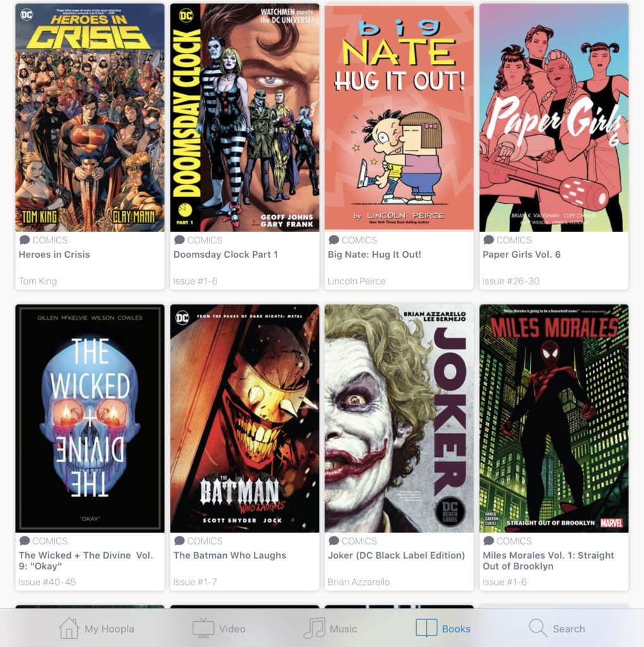The height and width of the screenshot is (647, 644).
Task: Select Joker (DC Black Label Edition) title
Action: pyautogui.click(x=397, y=555)
